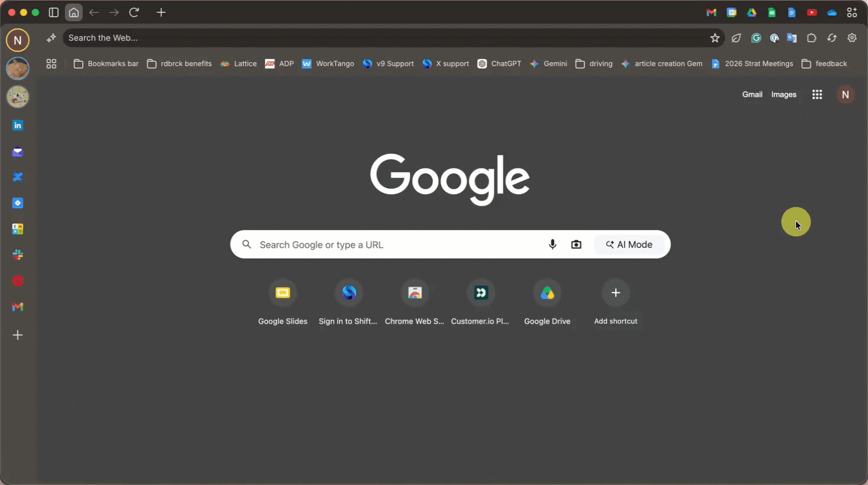868x485 pixels.
Task: Open Slack from the sidebar
Action: [x=18, y=255]
